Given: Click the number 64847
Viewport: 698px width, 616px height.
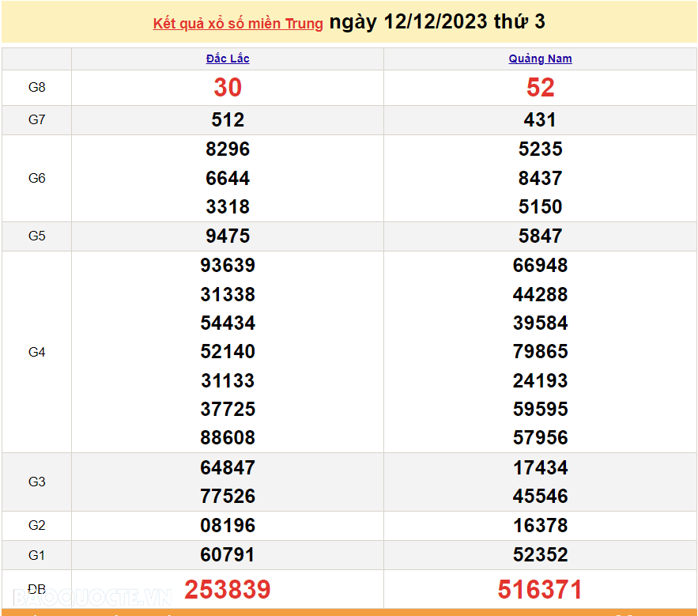Looking at the screenshot, I should point(228,468).
